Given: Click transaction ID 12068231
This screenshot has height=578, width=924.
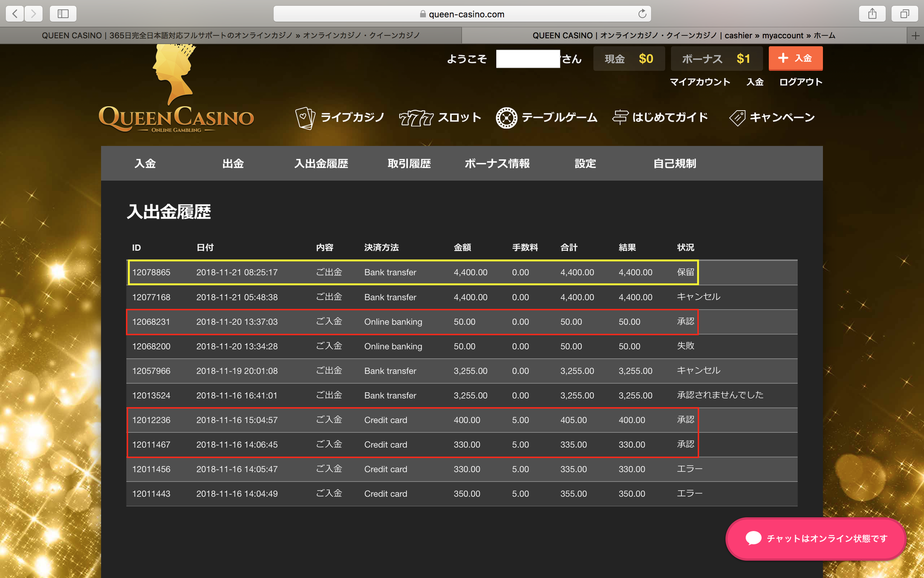Looking at the screenshot, I should click(151, 322).
